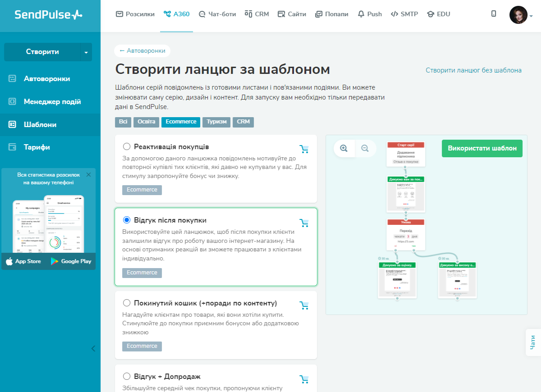541x392 pixels.
Task: Open Автоворонки in the sidebar
Action: [x=47, y=78]
